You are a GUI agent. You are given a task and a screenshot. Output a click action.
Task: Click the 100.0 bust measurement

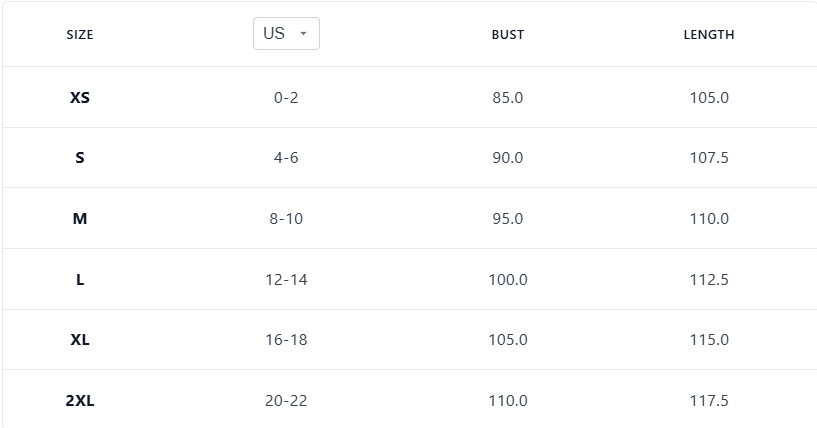pyautogui.click(x=507, y=280)
